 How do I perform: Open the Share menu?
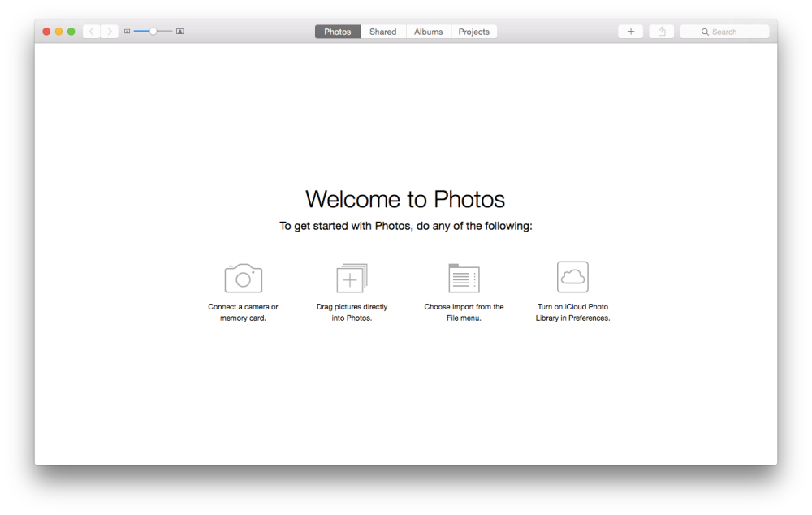coord(661,31)
